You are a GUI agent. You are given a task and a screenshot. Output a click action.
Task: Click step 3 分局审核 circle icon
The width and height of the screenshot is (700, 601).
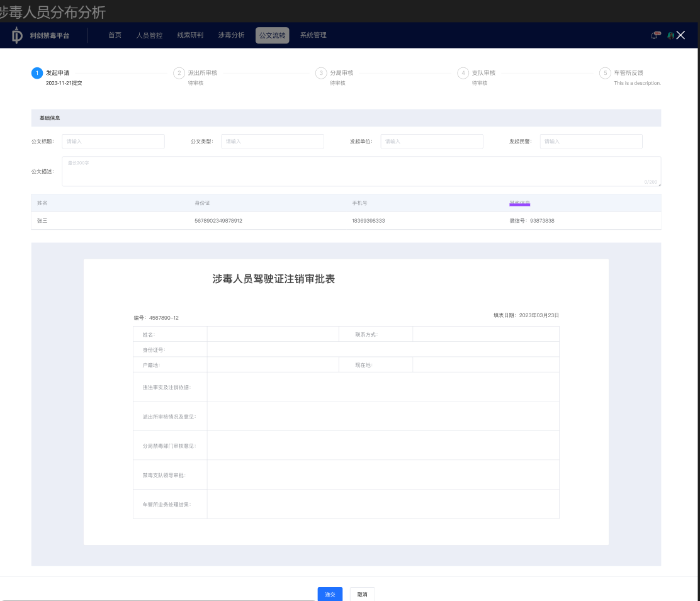[321, 73]
